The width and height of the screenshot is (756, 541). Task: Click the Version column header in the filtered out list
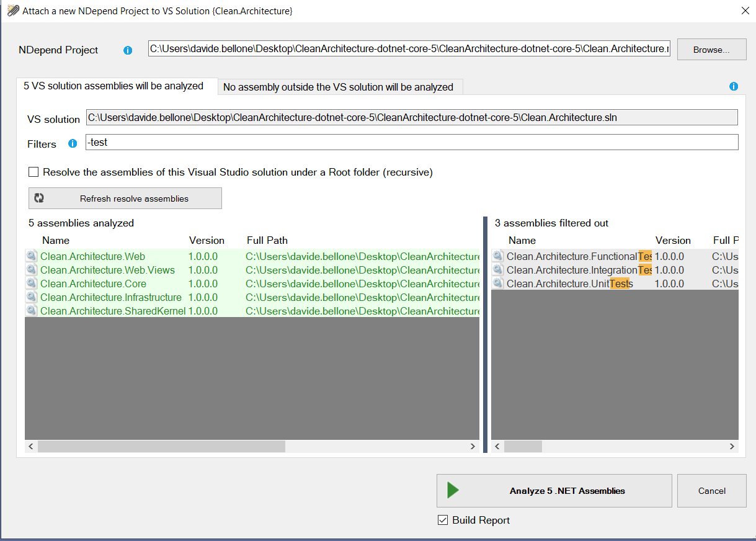(673, 240)
